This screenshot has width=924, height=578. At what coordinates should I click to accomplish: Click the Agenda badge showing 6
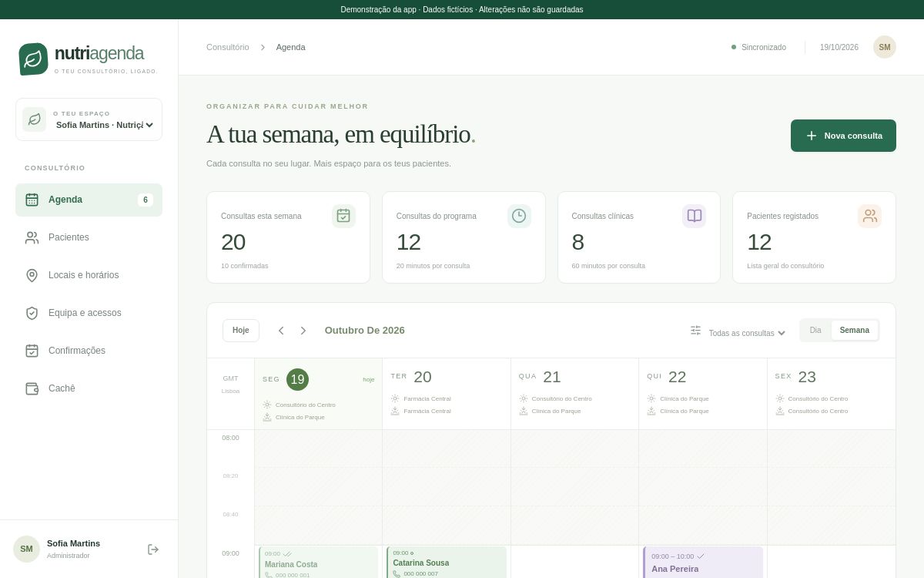click(146, 200)
